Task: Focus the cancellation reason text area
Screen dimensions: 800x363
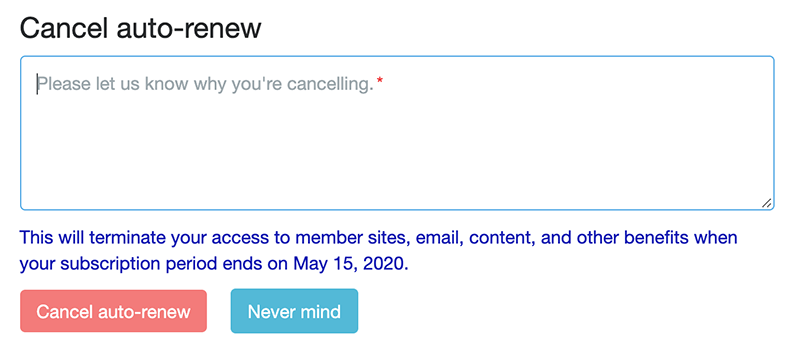Action: pos(397,133)
